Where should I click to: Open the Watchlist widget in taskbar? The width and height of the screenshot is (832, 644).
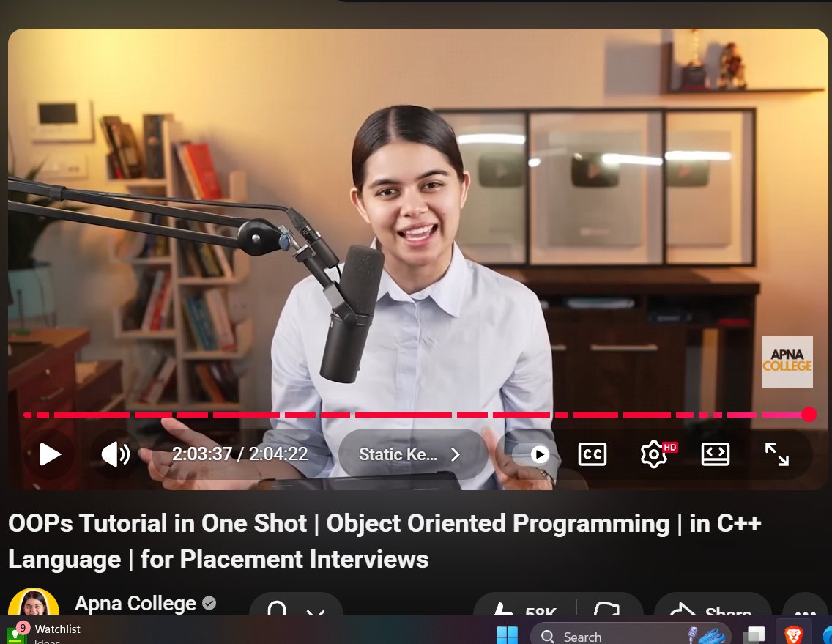click(43, 633)
